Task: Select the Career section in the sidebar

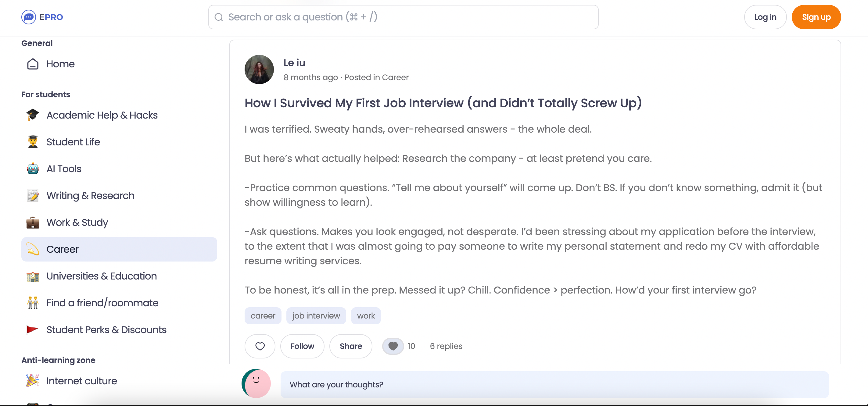Action: coord(63,249)
